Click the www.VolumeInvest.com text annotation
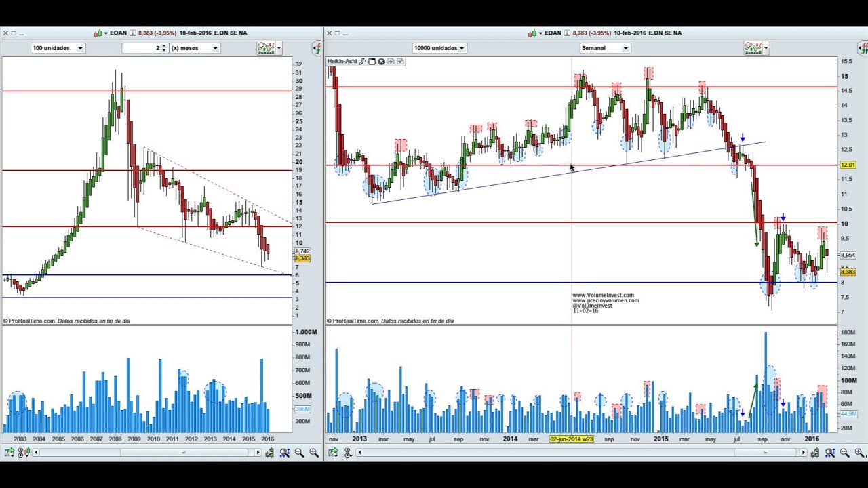 click(603, 296)
